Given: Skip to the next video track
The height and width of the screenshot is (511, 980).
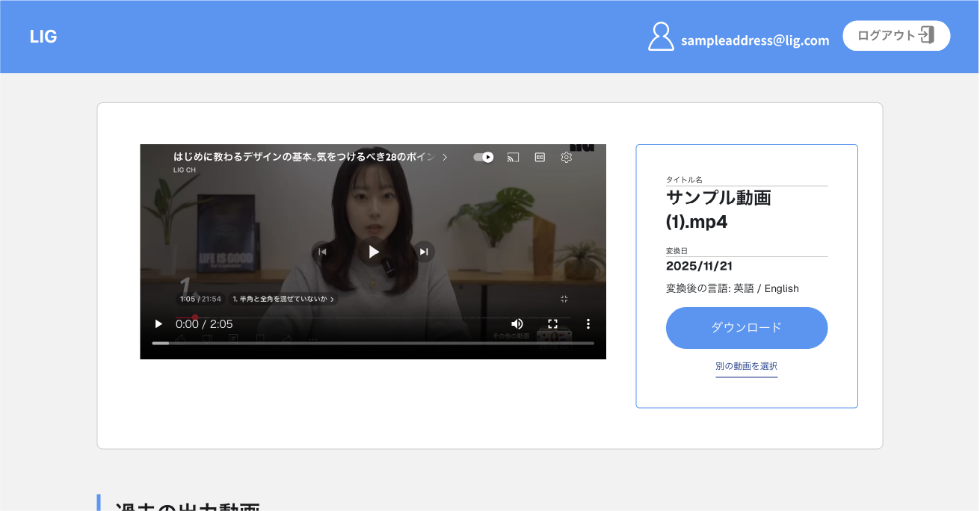Looking at the screenshot, I should click(424, 252).
